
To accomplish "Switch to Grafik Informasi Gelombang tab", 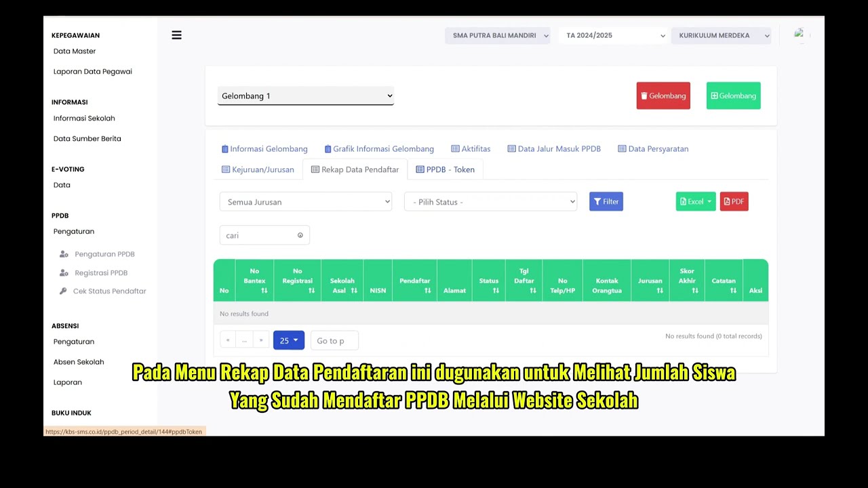I will [379, 148].
